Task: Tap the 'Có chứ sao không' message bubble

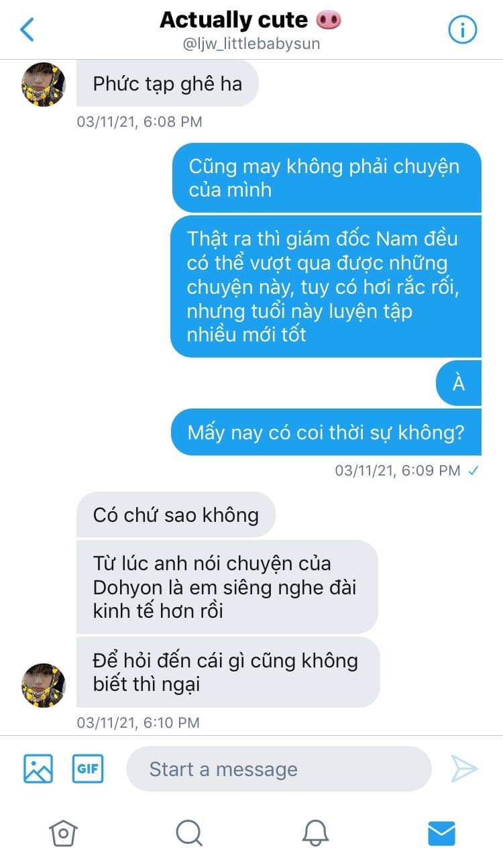Action: tap(176, 514)
